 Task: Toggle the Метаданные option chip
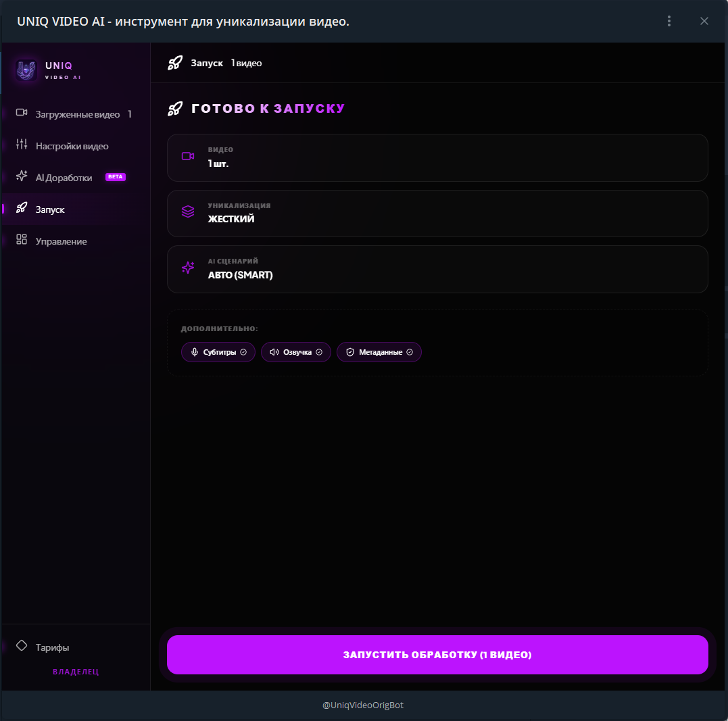click(x=379, y=352)
